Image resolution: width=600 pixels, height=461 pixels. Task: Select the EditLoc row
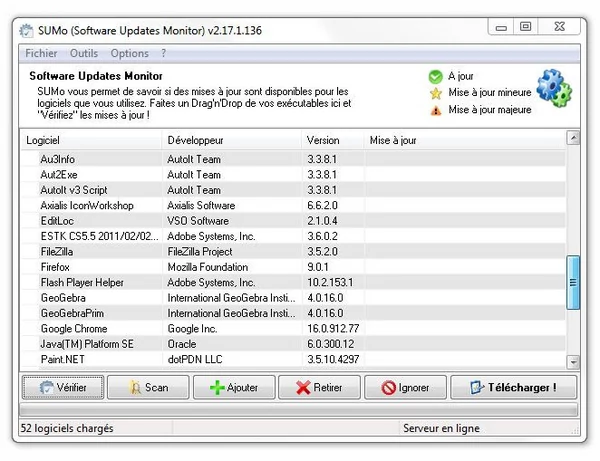click(x=293, y=221)
